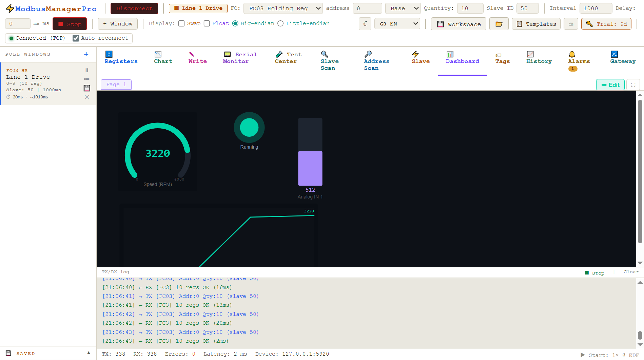Open the language EN dropdown
Image resolution: width=644 pixels, height=360 pixels.
pyautogui.click(x=397, y=24)
